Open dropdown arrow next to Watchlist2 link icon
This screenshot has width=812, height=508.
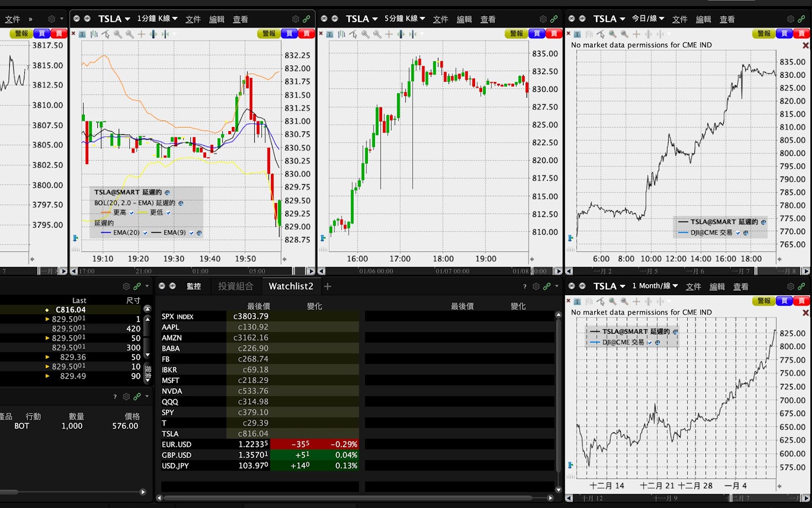point(557,287)
